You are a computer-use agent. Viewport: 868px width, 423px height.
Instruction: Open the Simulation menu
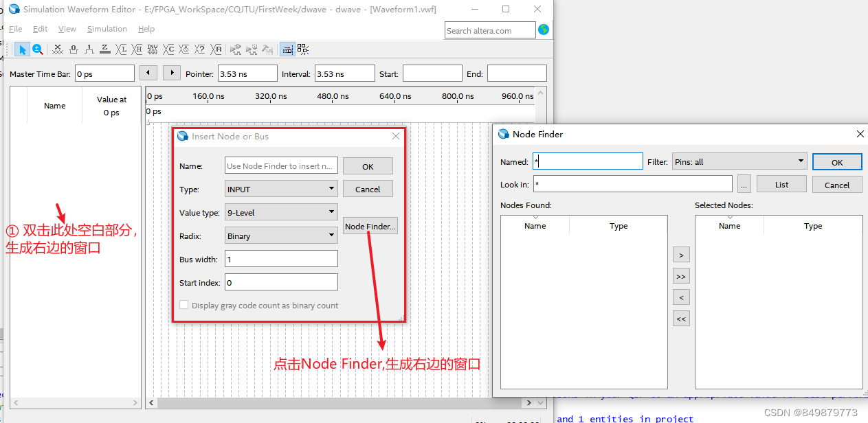pyautogui.click(x=107, y=29)
